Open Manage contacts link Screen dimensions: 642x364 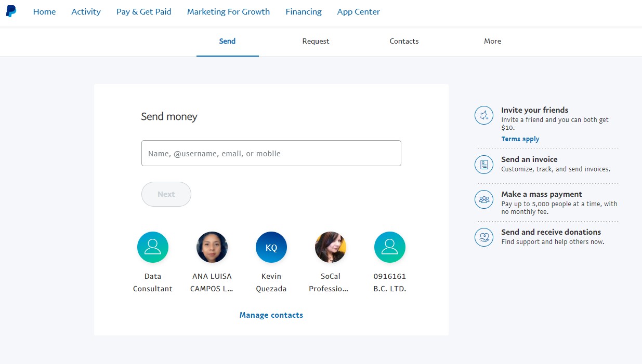[271, 315]
